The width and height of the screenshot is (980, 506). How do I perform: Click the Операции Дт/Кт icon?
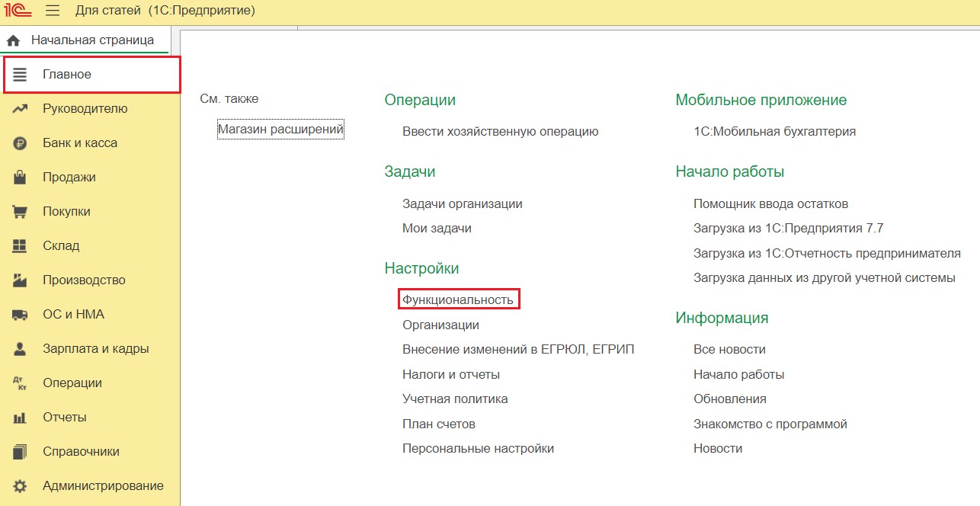tap(20, 383)
